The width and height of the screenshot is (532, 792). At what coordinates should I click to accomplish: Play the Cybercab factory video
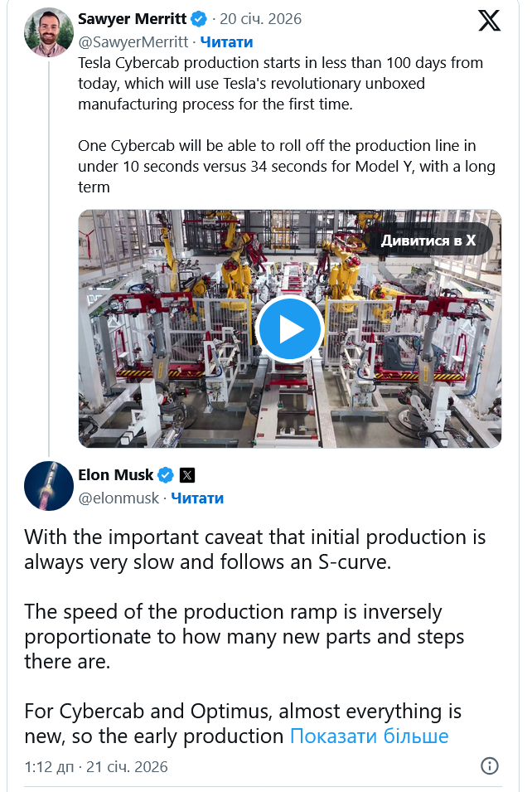[289, 328]
